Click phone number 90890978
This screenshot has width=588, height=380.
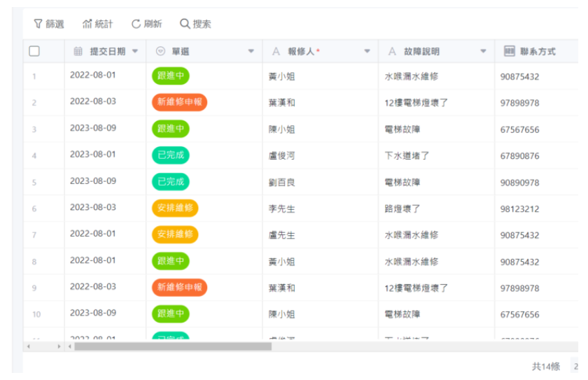tap(519, 183)
